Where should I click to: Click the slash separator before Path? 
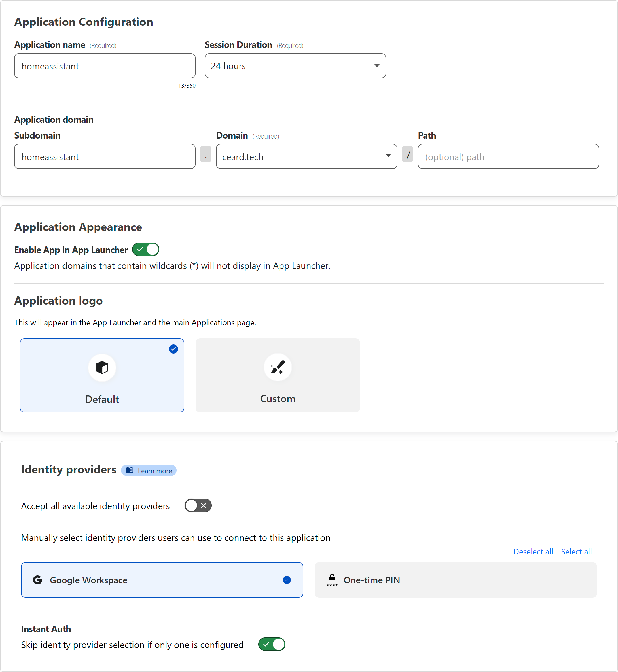click(x=407, y=154)
